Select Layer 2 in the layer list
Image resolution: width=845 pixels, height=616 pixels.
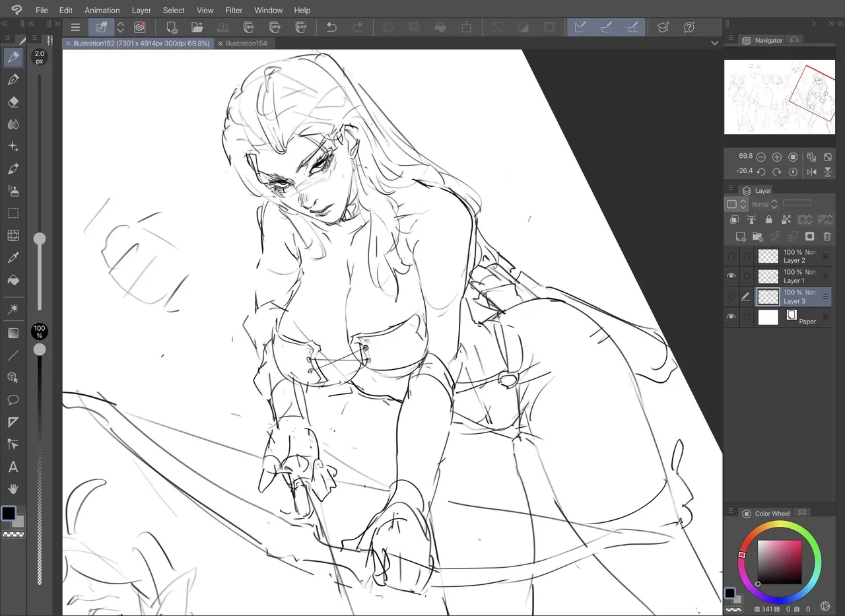pos(794,256)
